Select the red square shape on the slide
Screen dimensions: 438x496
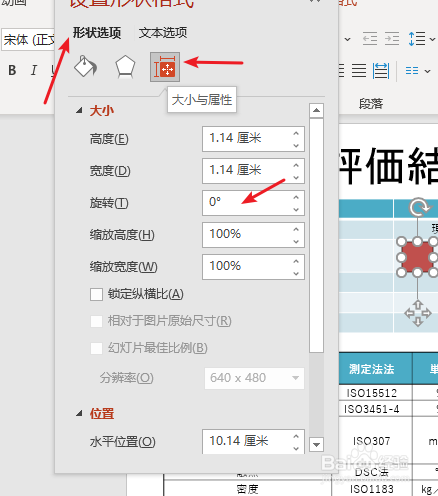(417, 257)
